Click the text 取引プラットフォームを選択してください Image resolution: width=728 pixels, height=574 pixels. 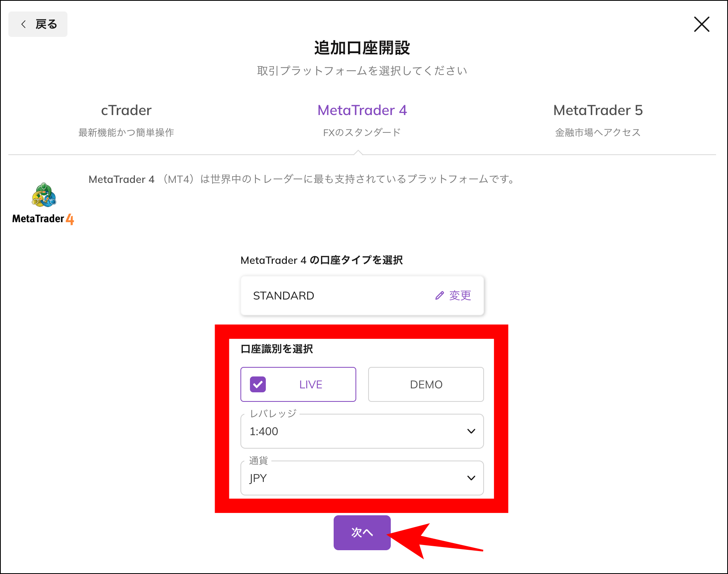pos(362,71)
